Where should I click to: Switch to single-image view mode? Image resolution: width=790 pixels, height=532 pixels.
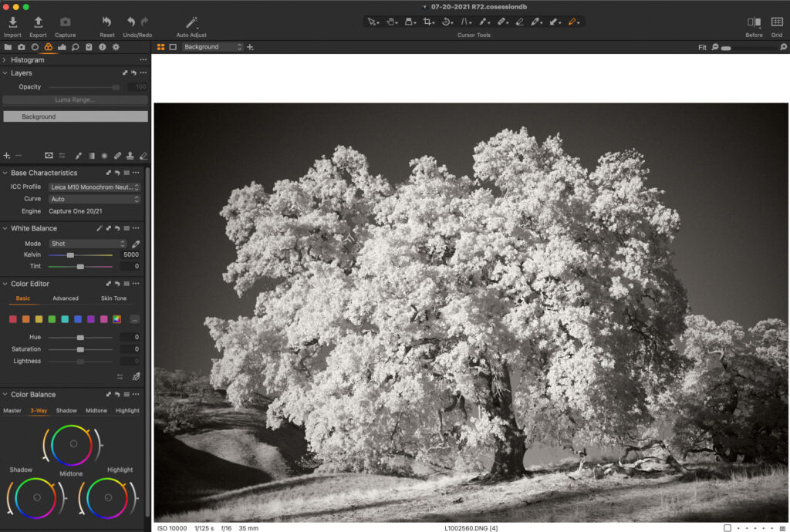tap(173, 47)
